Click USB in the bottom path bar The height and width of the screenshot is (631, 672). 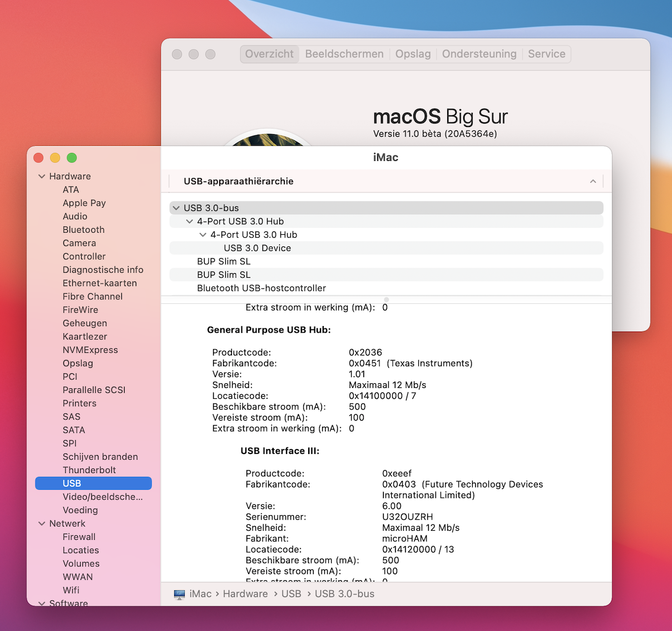click(291, 594)
